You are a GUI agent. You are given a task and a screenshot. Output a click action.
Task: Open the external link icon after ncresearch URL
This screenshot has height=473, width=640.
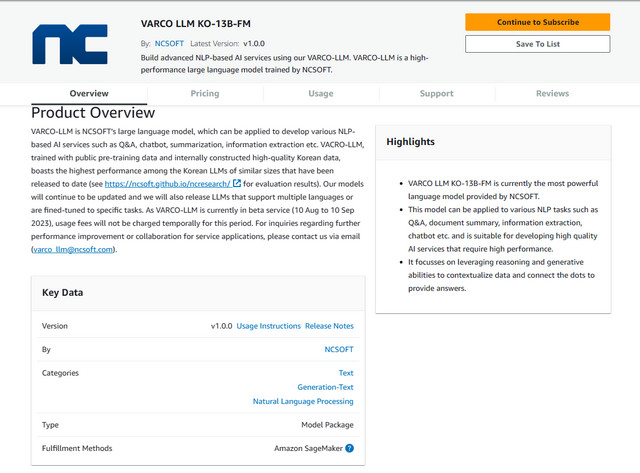(237, 184)
